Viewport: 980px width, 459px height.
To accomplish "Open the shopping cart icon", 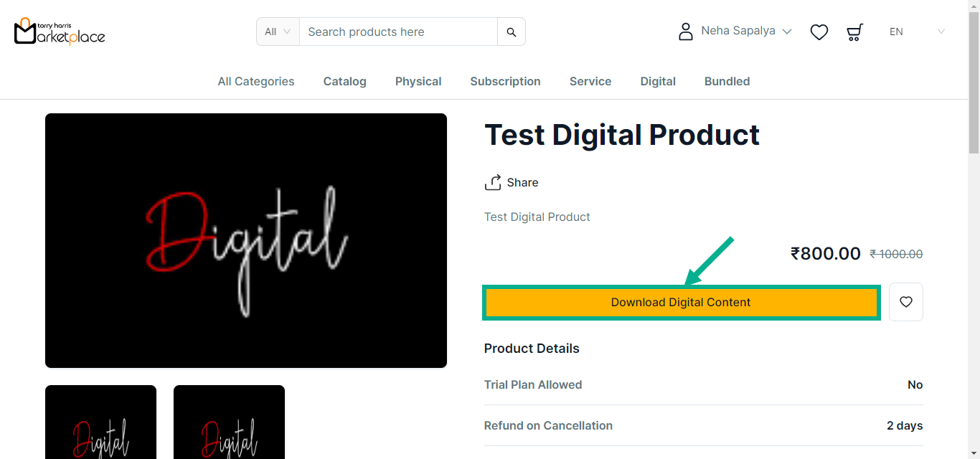I will point(854,32).
